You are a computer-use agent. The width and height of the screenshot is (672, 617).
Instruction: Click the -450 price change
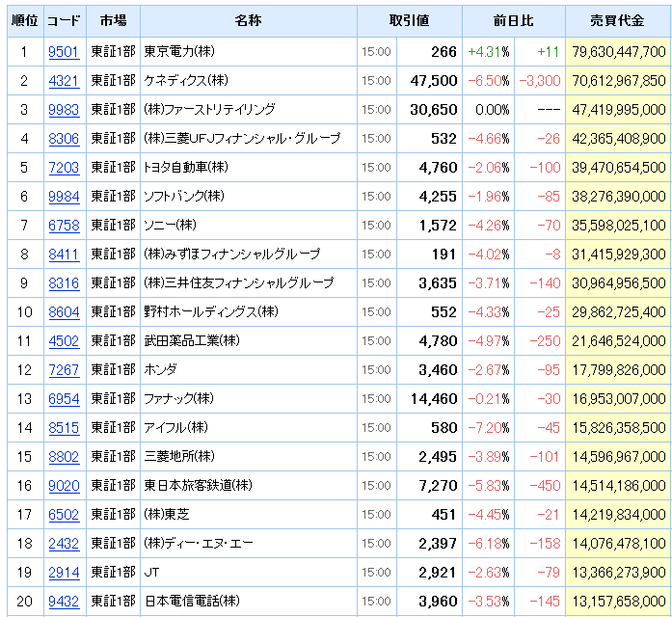[545, 486]
